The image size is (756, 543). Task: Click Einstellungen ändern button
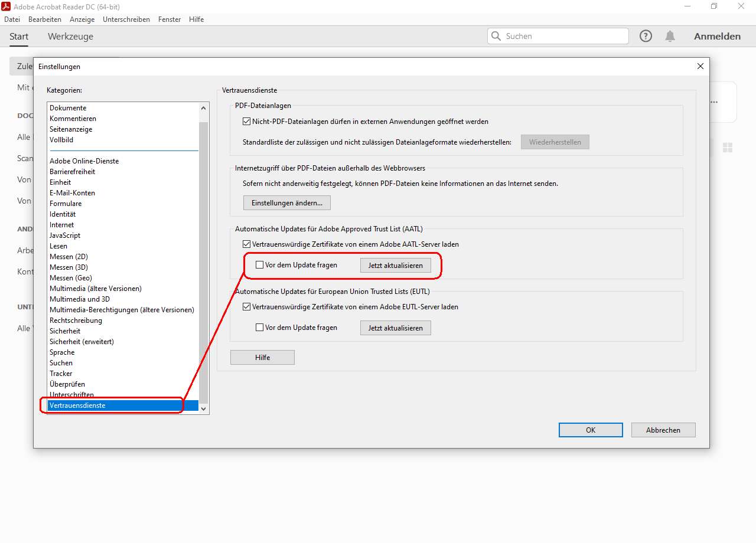tap(286, 203)
